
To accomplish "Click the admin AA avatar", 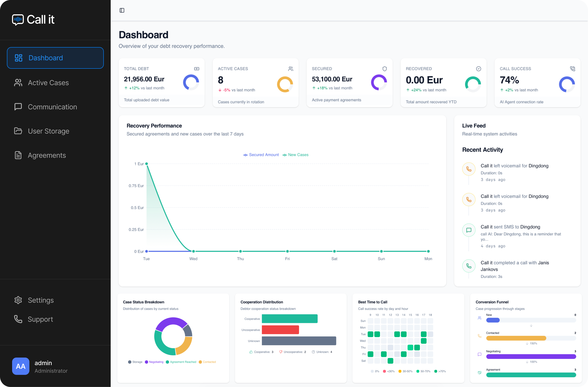I will pos(21,366).
